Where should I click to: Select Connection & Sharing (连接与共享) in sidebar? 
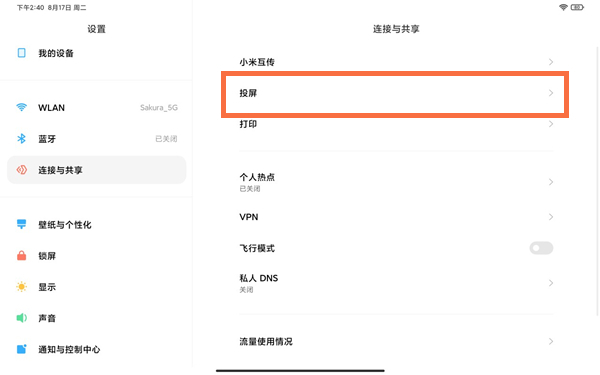pyautogui.click(x=97, y=170)
